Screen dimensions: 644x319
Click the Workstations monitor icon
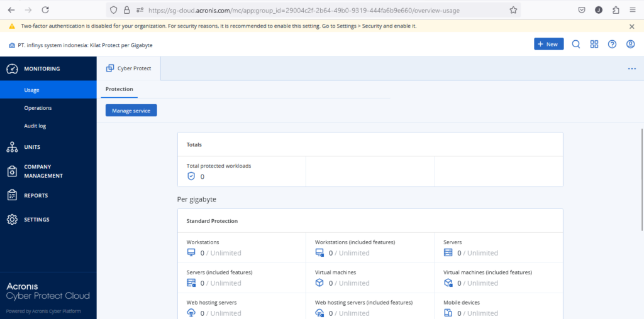[x=192, y=253]
